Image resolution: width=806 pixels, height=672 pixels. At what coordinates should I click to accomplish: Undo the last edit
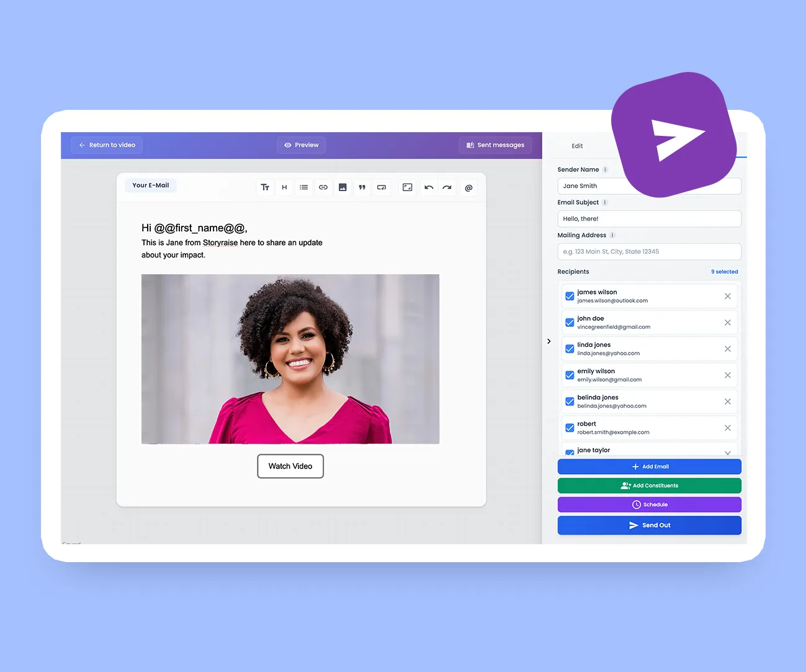(429, 187)
